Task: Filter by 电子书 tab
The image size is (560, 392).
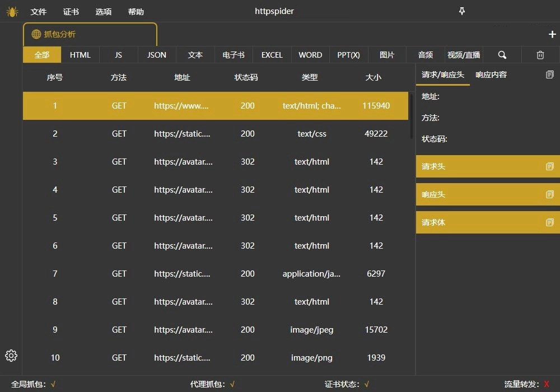Action: click(234, 55)
